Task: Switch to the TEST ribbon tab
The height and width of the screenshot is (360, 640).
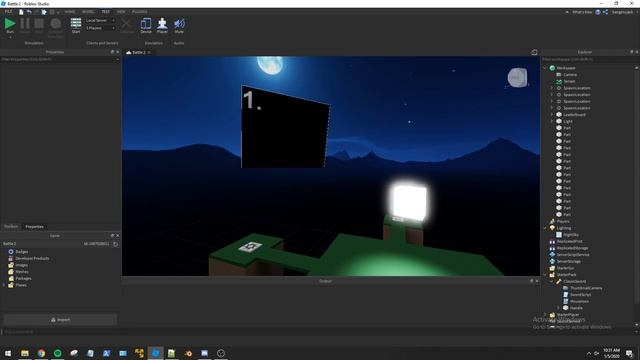Action: [x=106, y=12]
